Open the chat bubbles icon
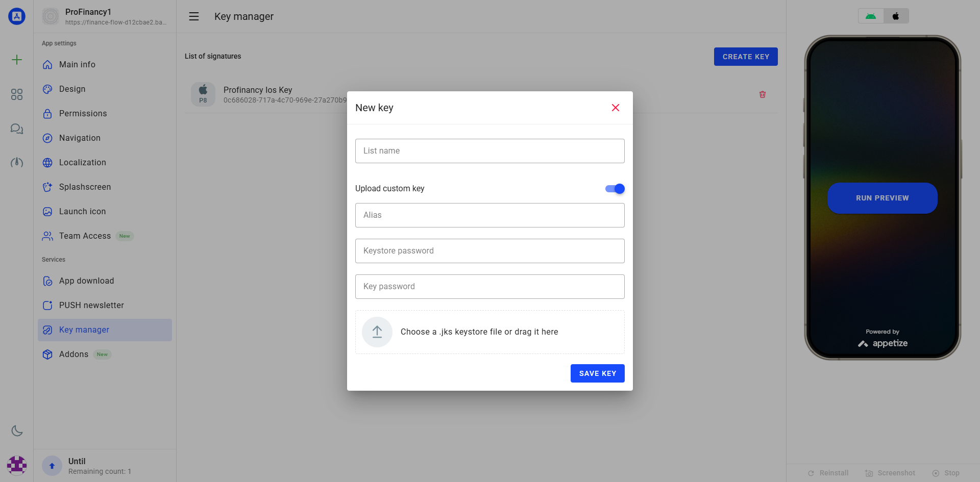This screenshot has width=980, height=482. [x=17, y=129]
